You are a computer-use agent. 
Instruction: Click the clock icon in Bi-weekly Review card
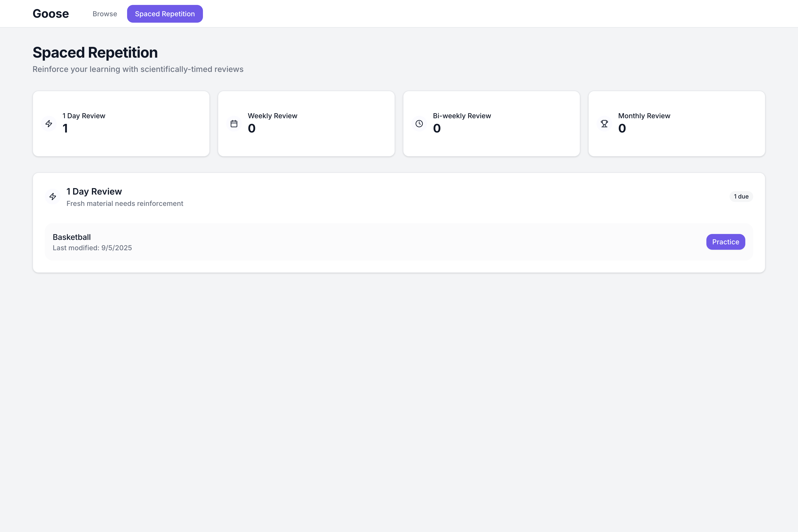pos(419,123)
